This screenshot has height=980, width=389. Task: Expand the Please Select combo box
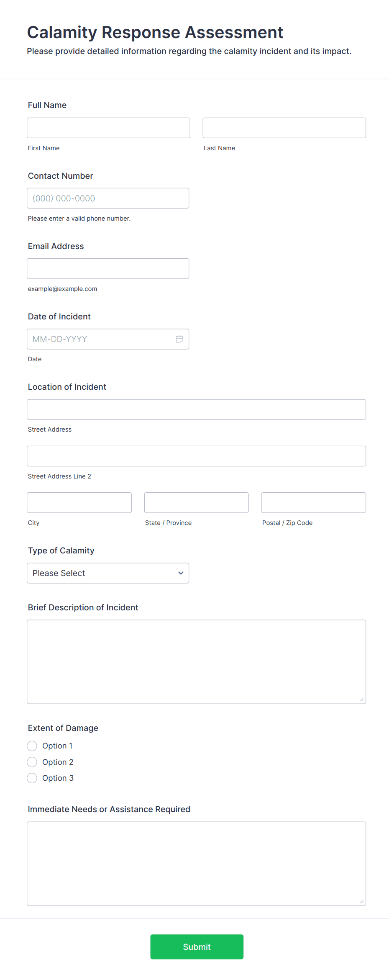(108, 573)
